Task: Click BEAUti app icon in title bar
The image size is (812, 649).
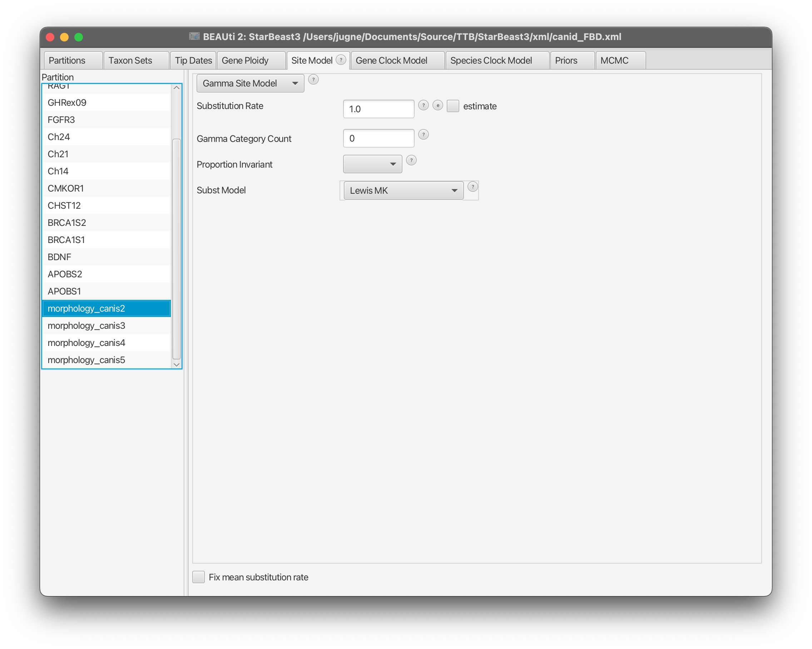Action: tap(194, 36)
